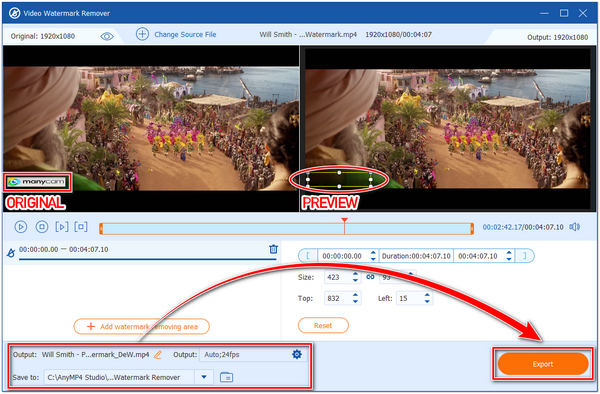Click the output filename Will Smith - P...ermark_DeW.mp4
600x394 pixels.
(x=95, y=355)
